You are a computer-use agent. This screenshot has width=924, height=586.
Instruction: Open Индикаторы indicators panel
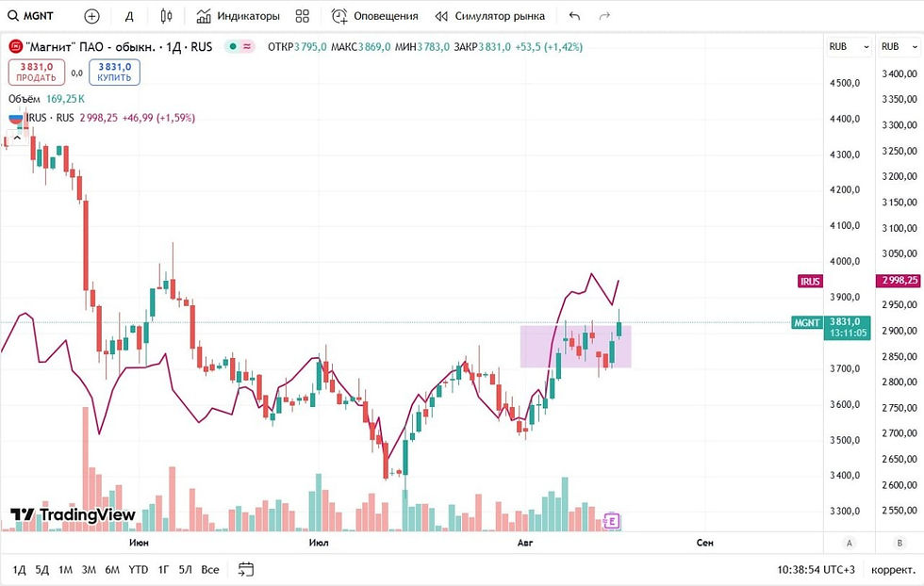click(x=238, y=16)
